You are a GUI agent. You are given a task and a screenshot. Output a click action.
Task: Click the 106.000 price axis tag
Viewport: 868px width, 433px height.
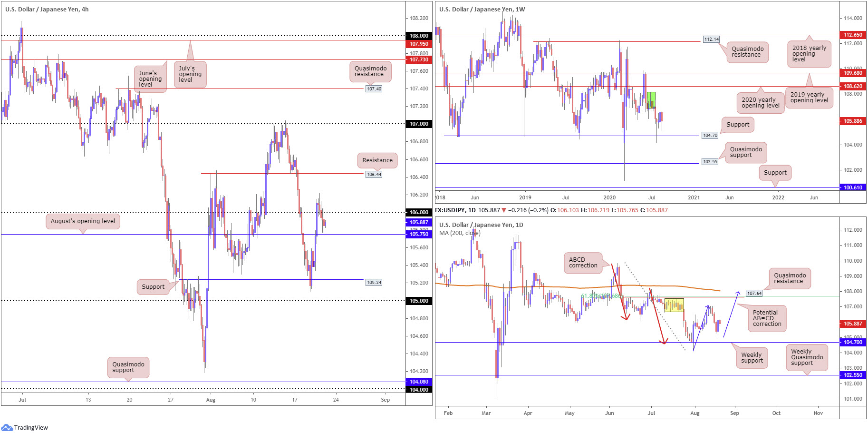pyautogui.click(x=418, y=212)
